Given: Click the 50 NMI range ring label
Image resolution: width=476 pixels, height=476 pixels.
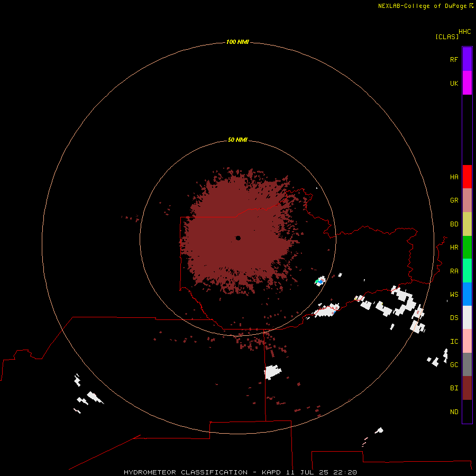Looking at the screenshot, I should [237, 140].
